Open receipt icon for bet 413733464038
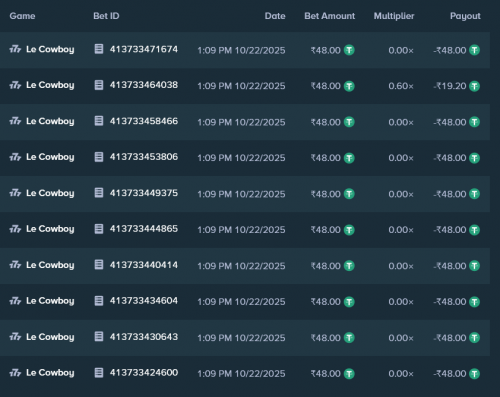This screenshot has width=500, height=397. point(99,85)
